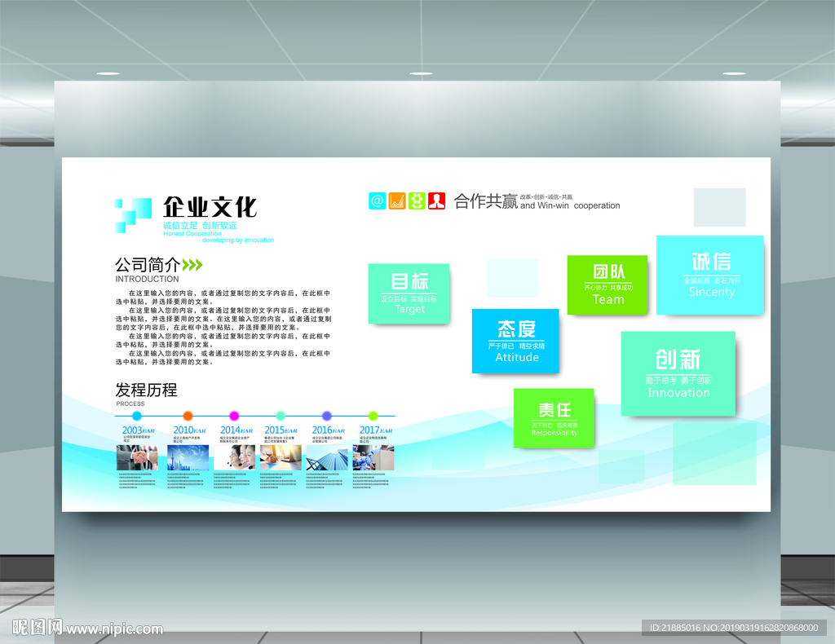Viewport: 835px width, 644px height.
Task: Expand the 团队 Team panel
Action: 607,285
